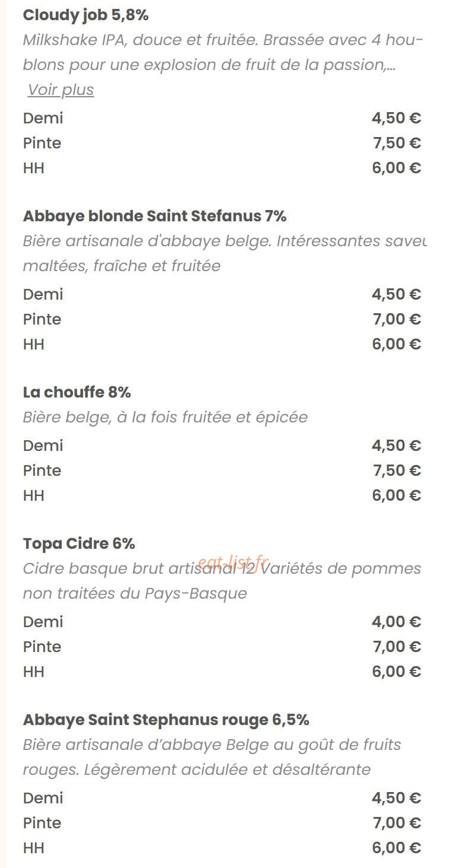The height and width of the screenshot is (868, 475).
Task: Click Abbaye blonde Pinte price 7,00 €
Action: click(x=396, y=319)
